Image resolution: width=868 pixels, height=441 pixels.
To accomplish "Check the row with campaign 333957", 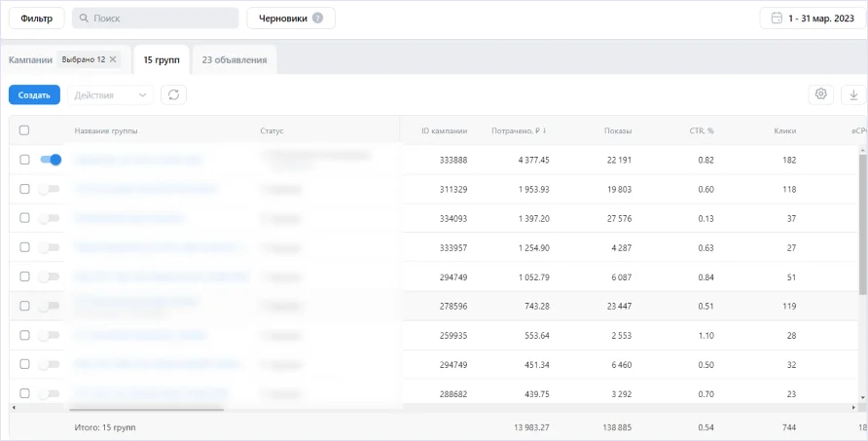I will pyautogui.click(x=24, y=247).
